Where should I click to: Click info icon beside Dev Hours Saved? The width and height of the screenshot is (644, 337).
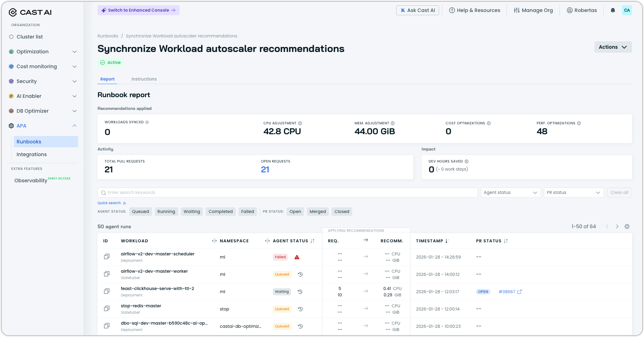point(467,161)
